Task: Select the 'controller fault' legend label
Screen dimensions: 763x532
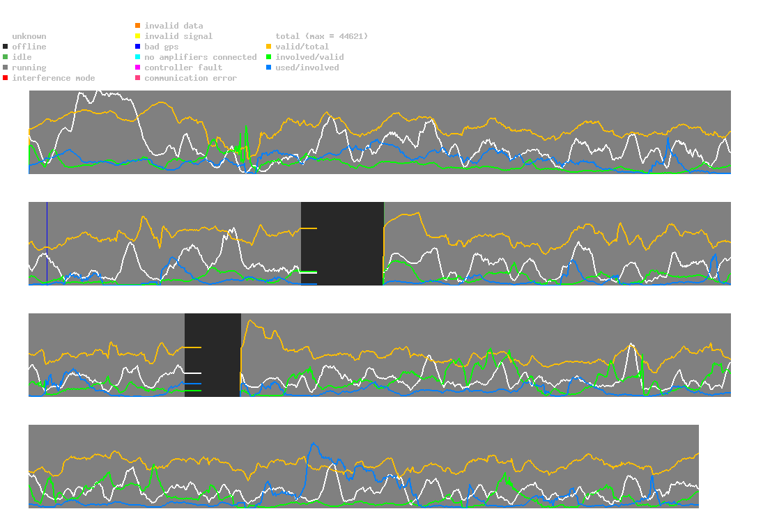Action: 183,68
